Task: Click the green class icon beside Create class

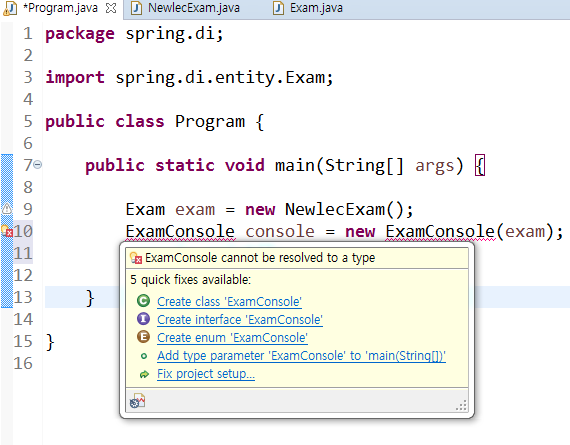Action: click(x=143, y=301)
